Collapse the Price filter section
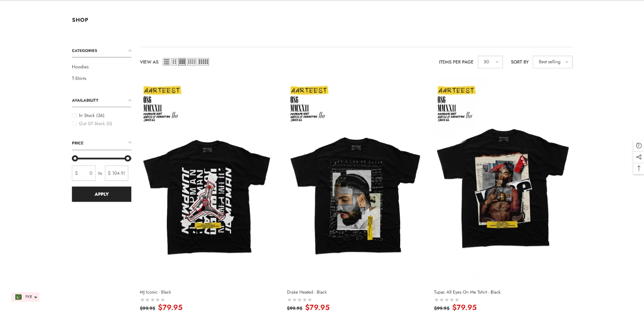 (130, 143)
